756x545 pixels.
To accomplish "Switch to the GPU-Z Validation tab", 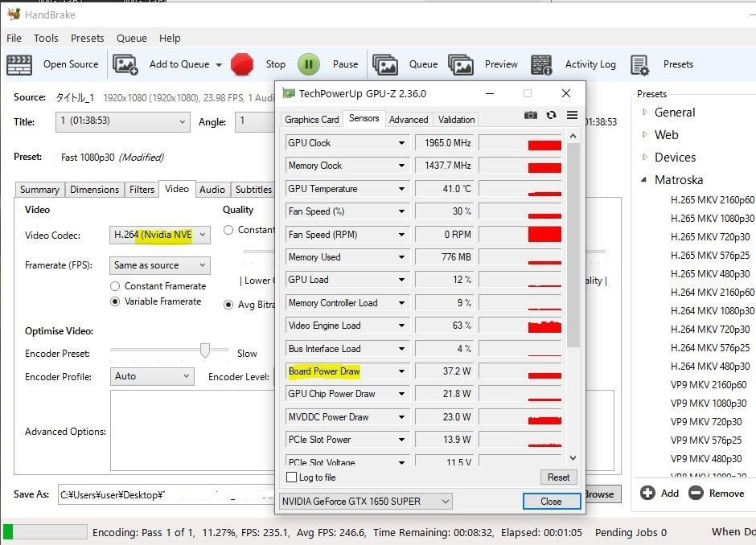I will [x=456, y=120].
